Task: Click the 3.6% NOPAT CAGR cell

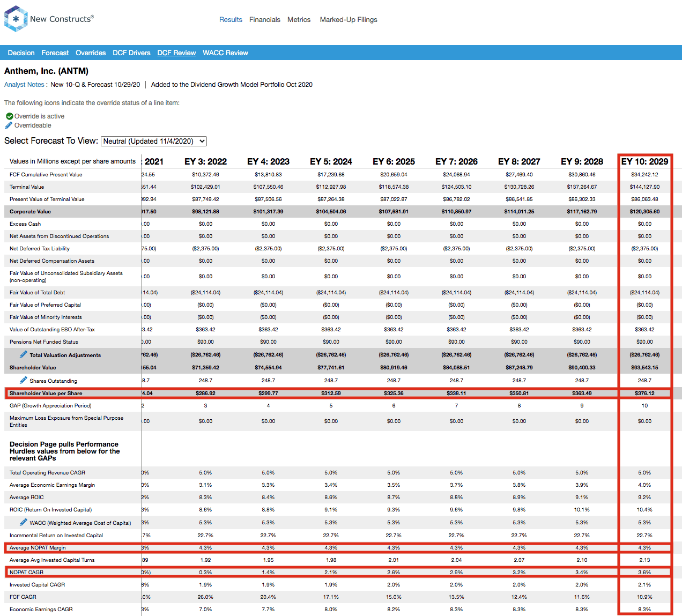Action: tap(644, 573)
